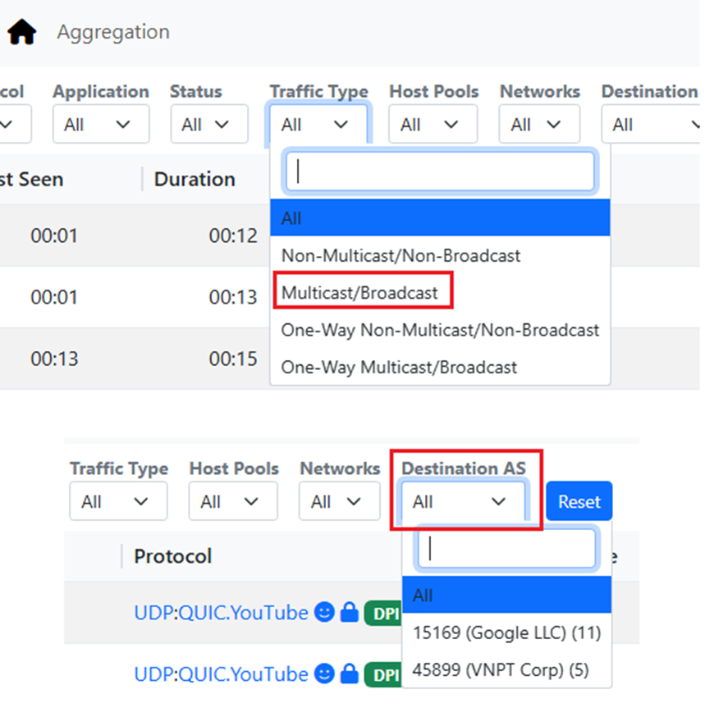Click DPI badge in second YouTube row
The image size is (728, 717).
coord(382,674)
